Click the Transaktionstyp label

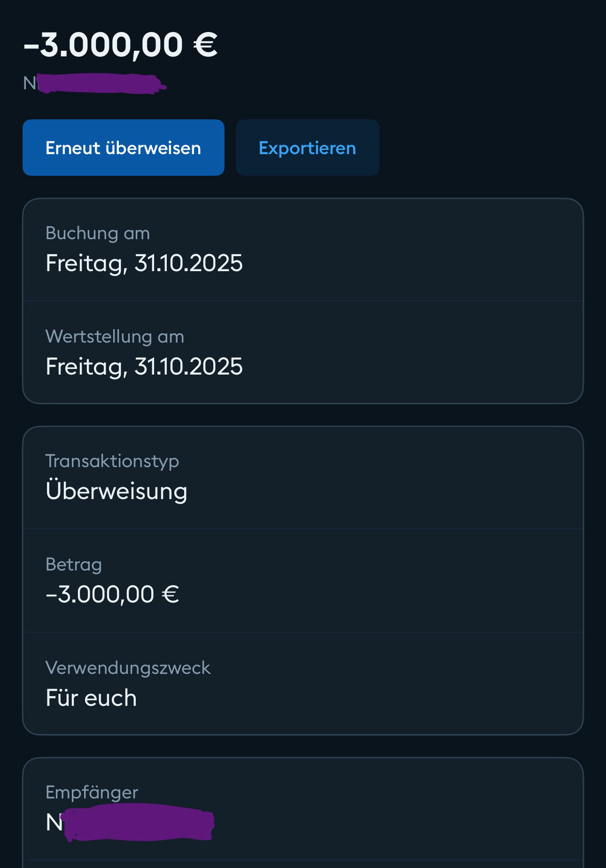coord(112,461)
